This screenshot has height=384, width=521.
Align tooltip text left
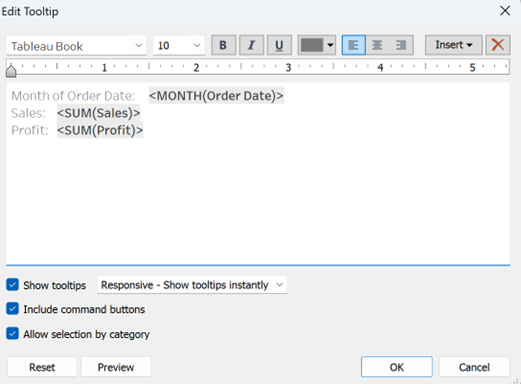(x=354, y=45)
